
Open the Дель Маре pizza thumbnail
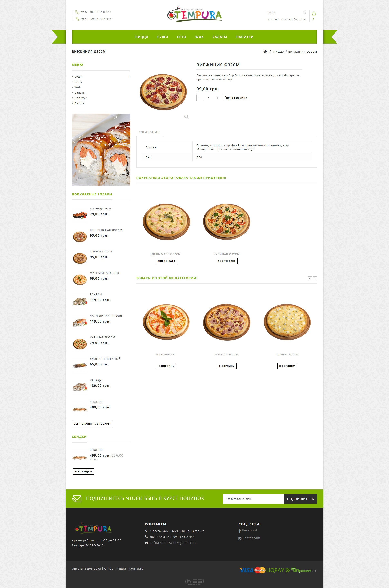coord(166,222)
